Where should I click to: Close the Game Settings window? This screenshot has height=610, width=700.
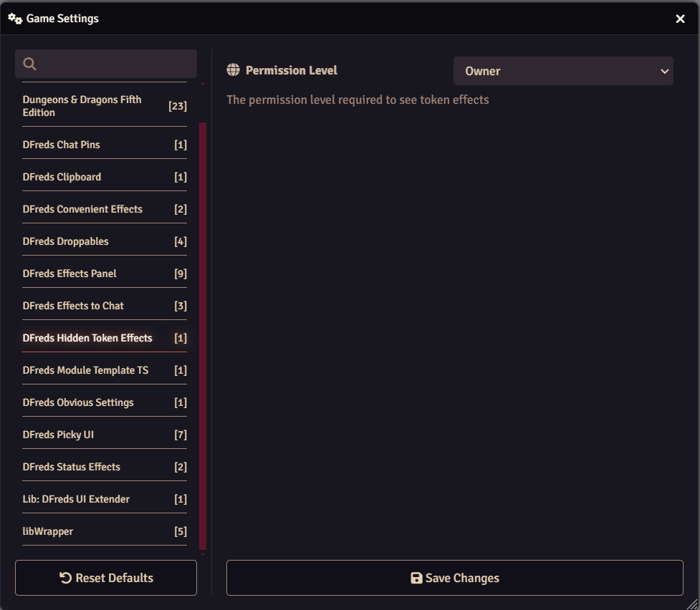pyautogui.click(x=680, y=19)
